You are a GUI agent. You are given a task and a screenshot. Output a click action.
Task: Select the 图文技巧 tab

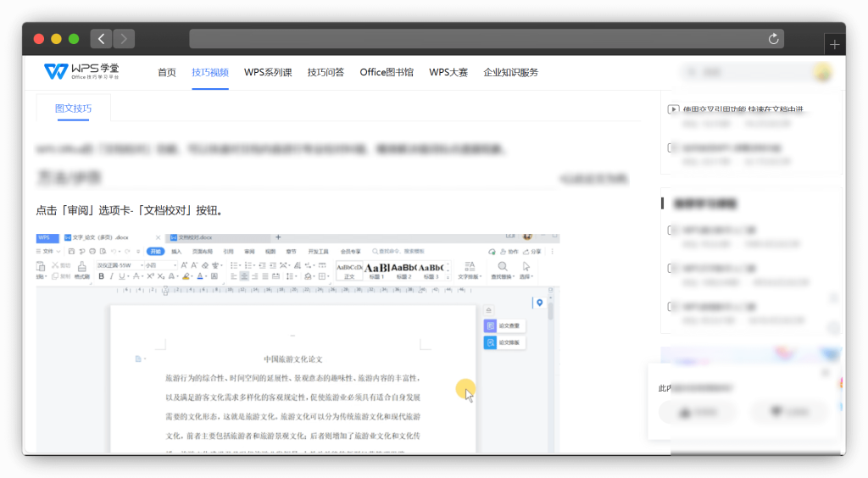point(73,108)
